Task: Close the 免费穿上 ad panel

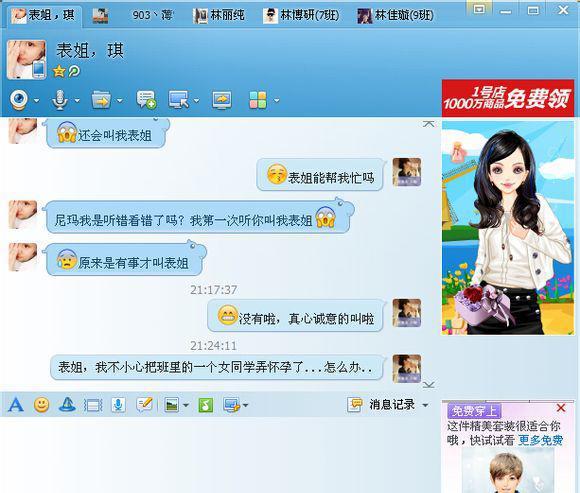Action: click(x=561, y=408)
